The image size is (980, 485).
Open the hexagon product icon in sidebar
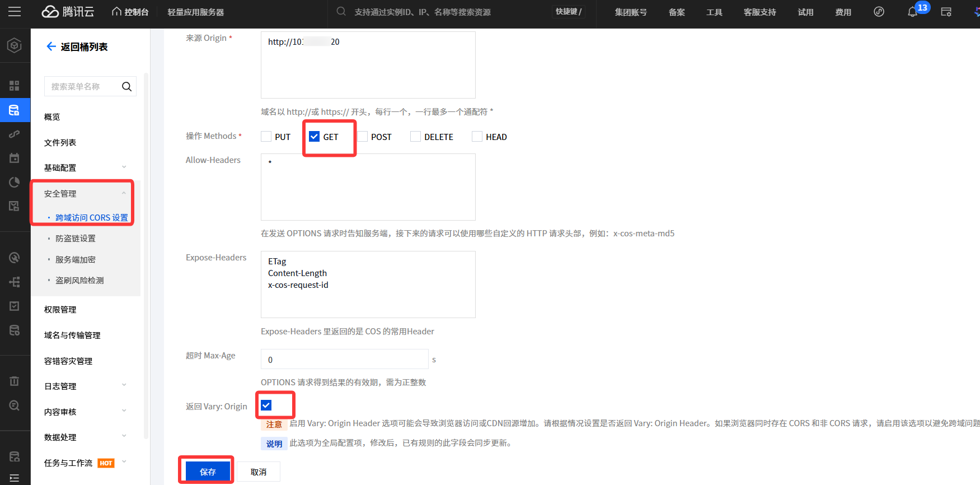(x=15, y=45)
